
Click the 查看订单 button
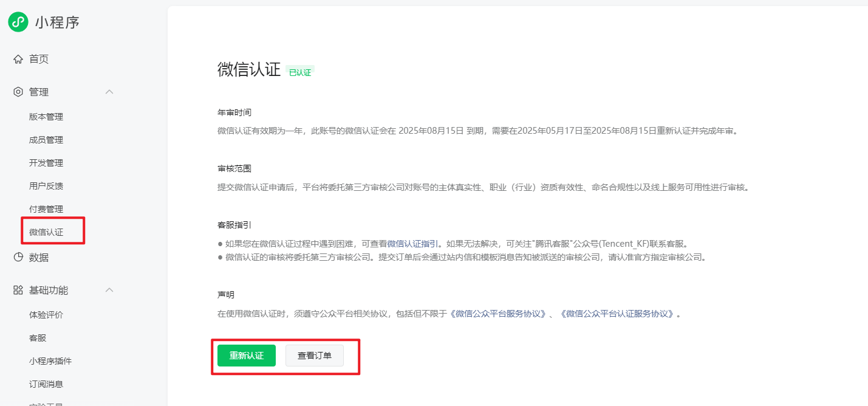[315, 356]
